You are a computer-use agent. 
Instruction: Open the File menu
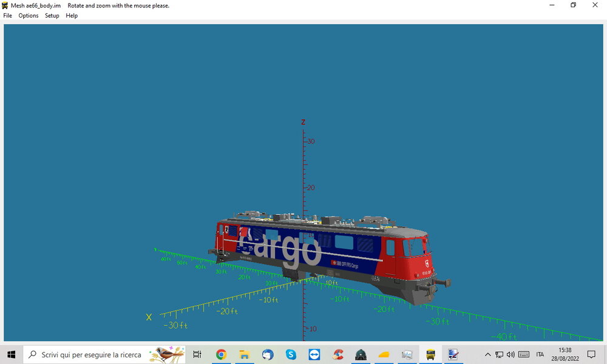pos(7,16)
